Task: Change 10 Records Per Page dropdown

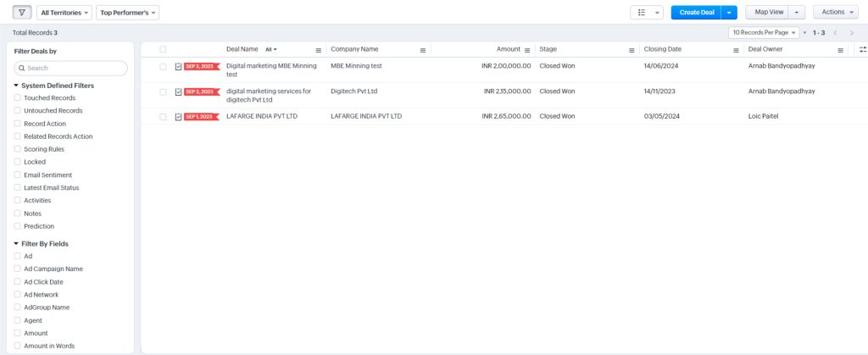Action: [x=763, y=32]
